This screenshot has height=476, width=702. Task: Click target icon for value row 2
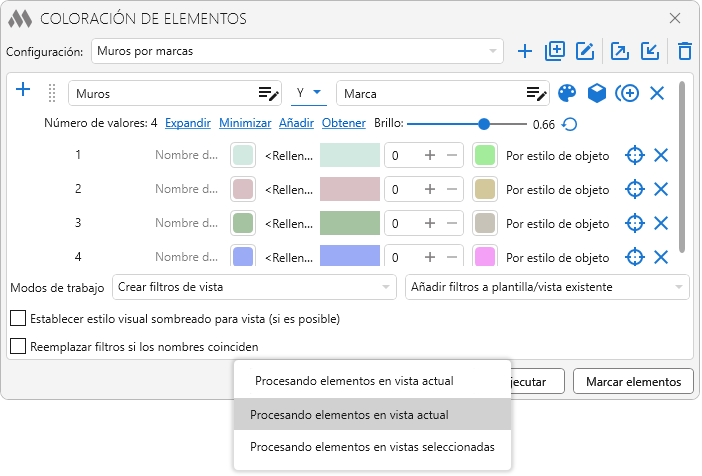tap(633, 189)
